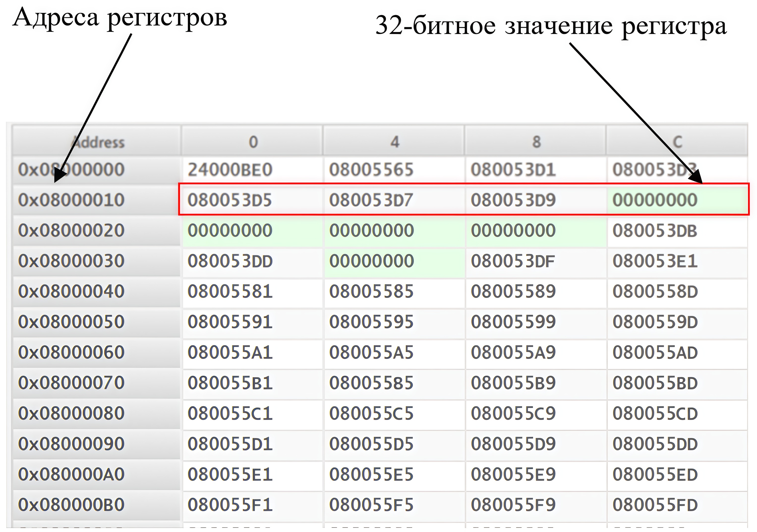Image resolution: width=757 pixels, height=532 pixels.
Task: Click column header 8
Action: point(536,142)
